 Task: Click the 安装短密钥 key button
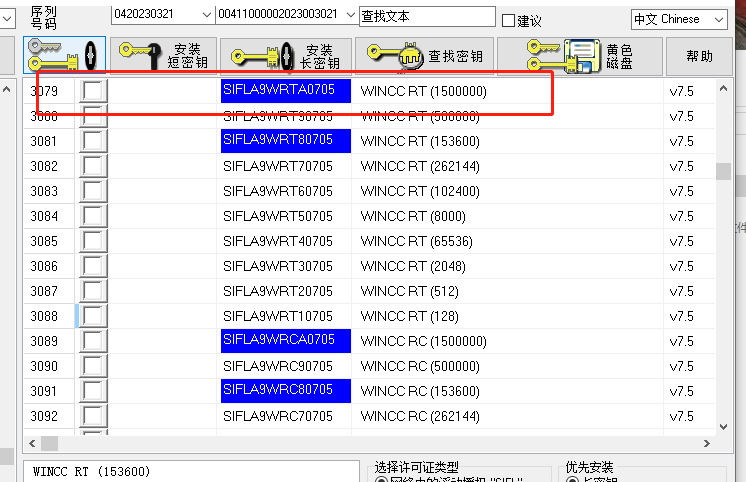160,56
